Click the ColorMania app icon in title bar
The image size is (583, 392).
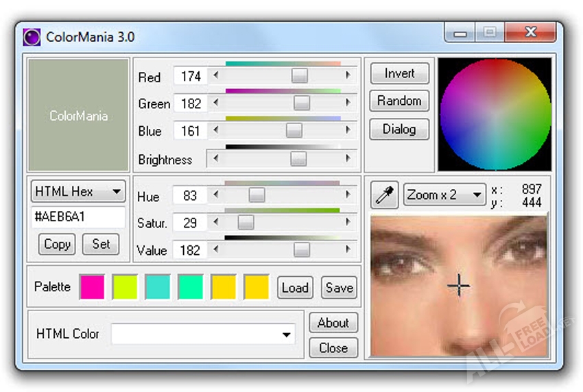tap(32, 36)
